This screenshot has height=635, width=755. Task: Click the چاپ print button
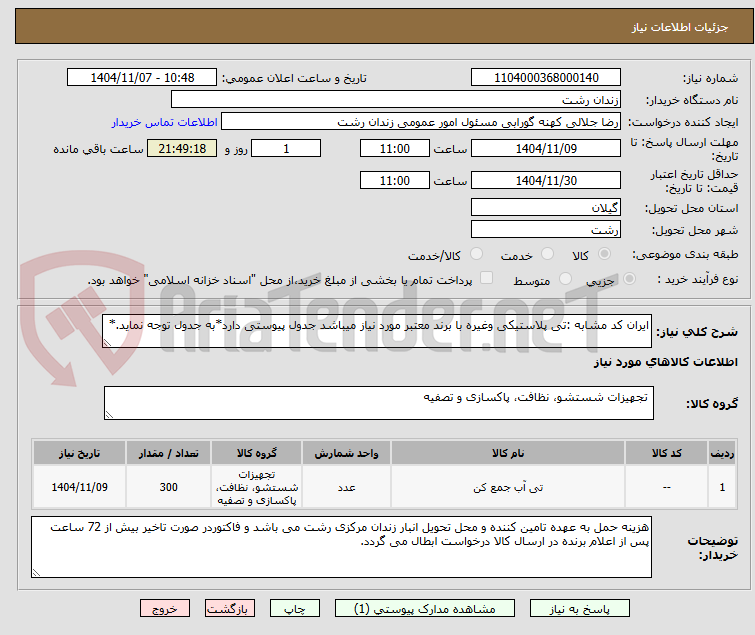pyautogui.click(x=295, y=609)
